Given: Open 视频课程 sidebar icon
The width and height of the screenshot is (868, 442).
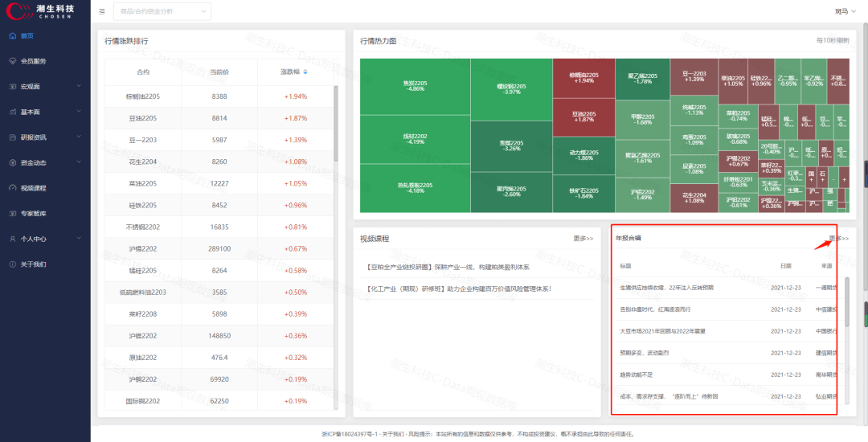Looking at the screenshot, I should pos(13,188).
